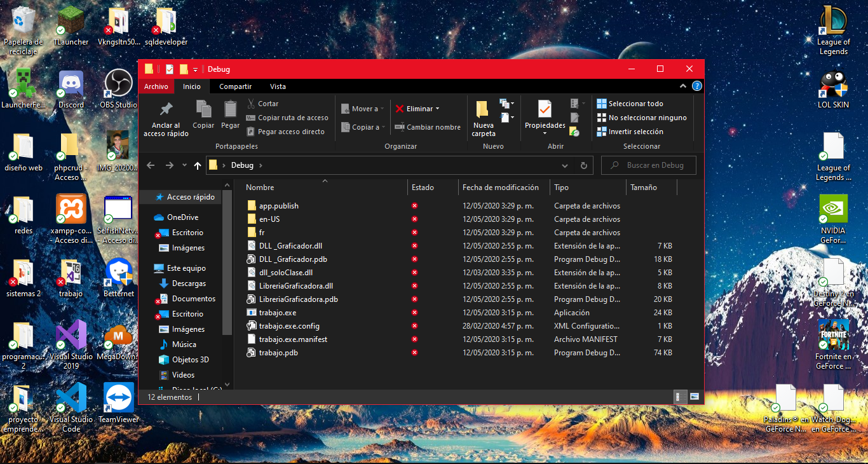Click the Pegar icon to paste

coord(230,115)
